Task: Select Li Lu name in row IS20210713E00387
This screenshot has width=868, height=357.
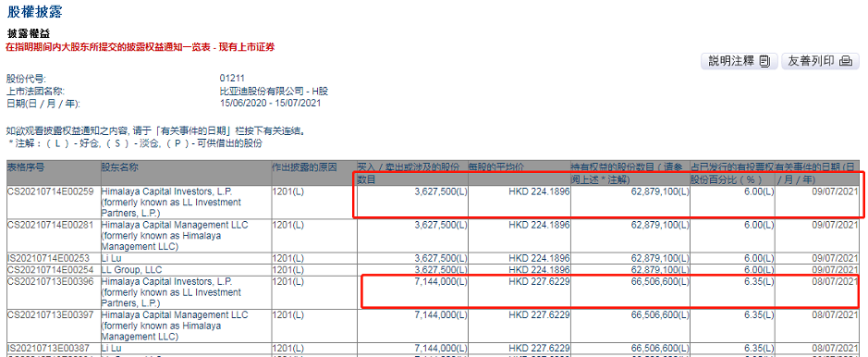Action: pyautogui.click(x=111, y=349)
